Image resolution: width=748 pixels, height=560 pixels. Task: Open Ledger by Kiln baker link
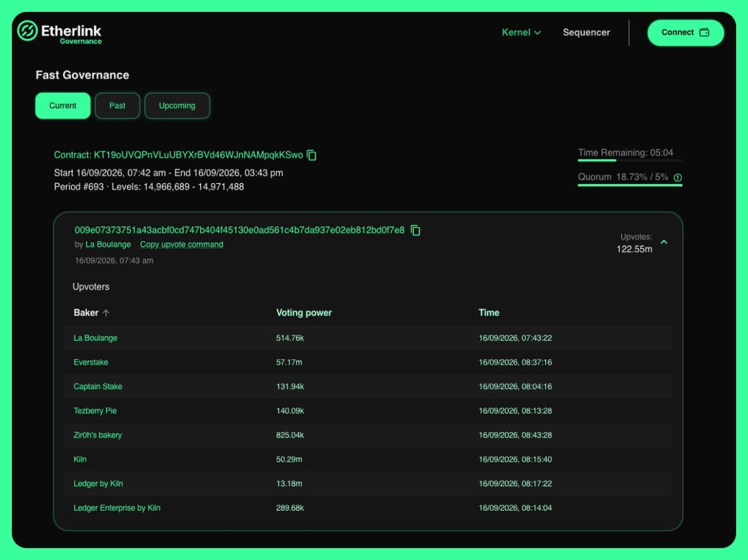98,484
